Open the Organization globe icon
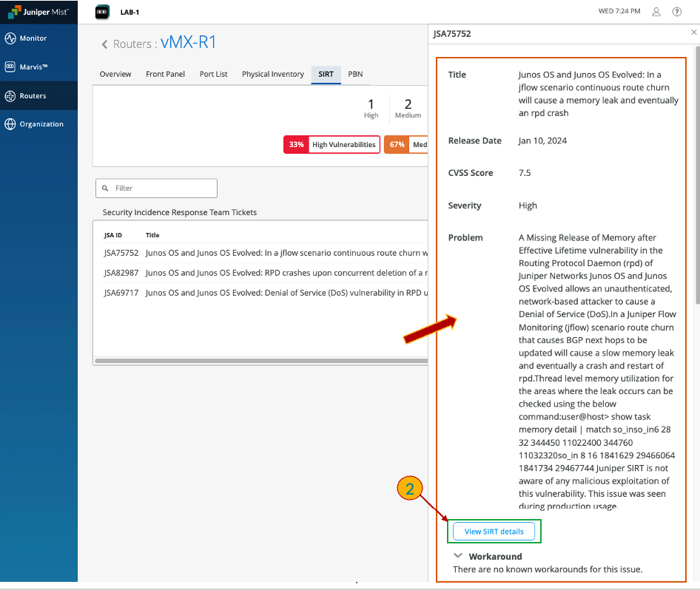 10,124
